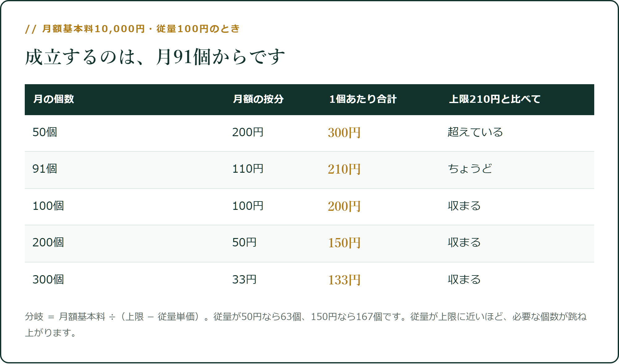The image size is (619, 364).
Task: Select the cell 200個
Action: coord(48,242)
